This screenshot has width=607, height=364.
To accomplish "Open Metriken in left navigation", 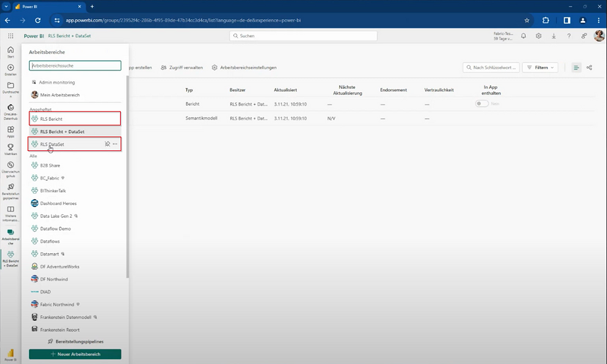I will 11,149.
